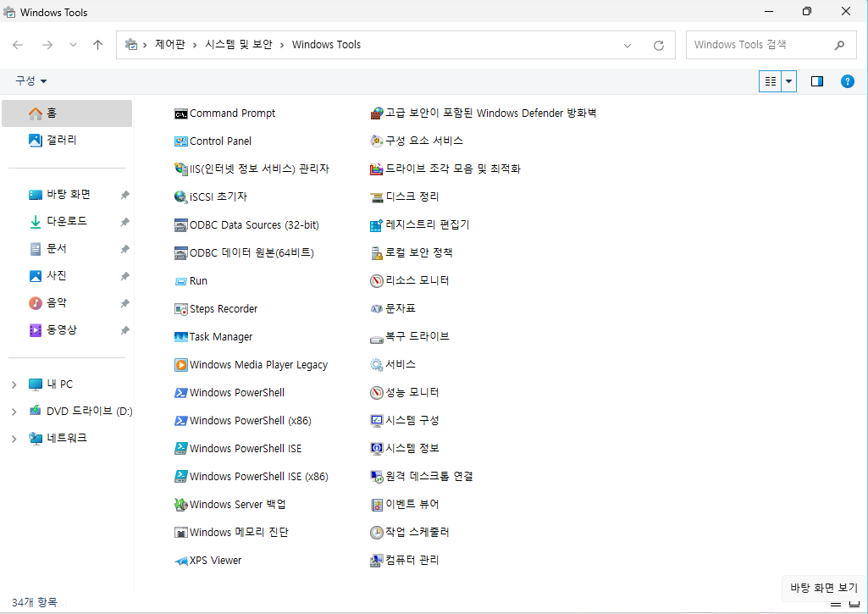Click the 제어판 breadcrumb link
The image size is (868, 614).
pos(170,44)
